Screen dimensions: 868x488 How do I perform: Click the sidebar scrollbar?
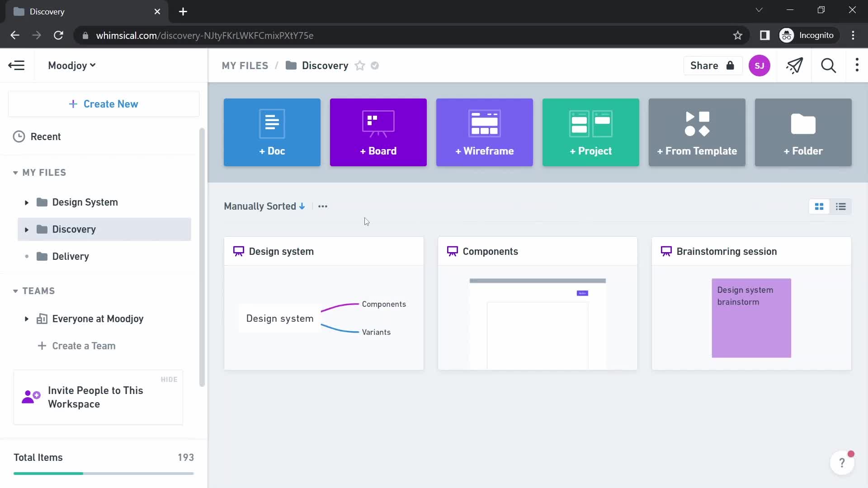click(x=202, y=258)
